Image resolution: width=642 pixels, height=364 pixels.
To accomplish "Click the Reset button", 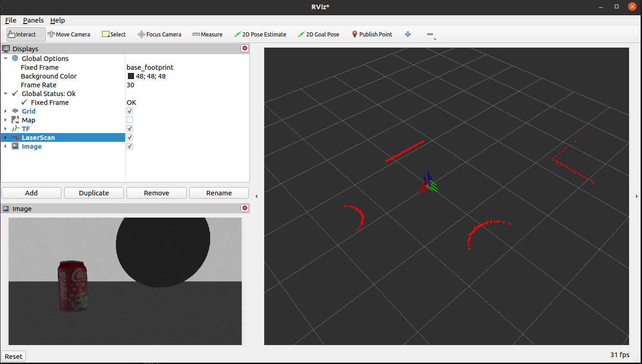I will pyautogui.click(x=14, y=356).
